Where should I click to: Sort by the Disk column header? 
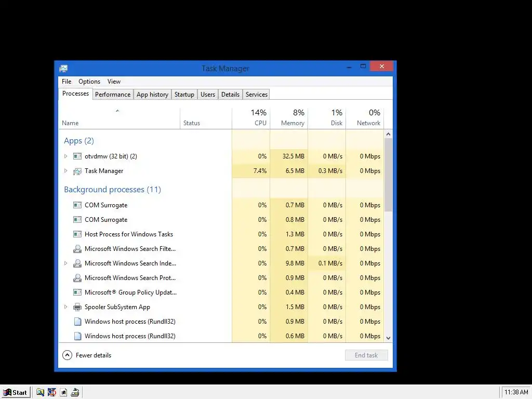tap(327, 118)
